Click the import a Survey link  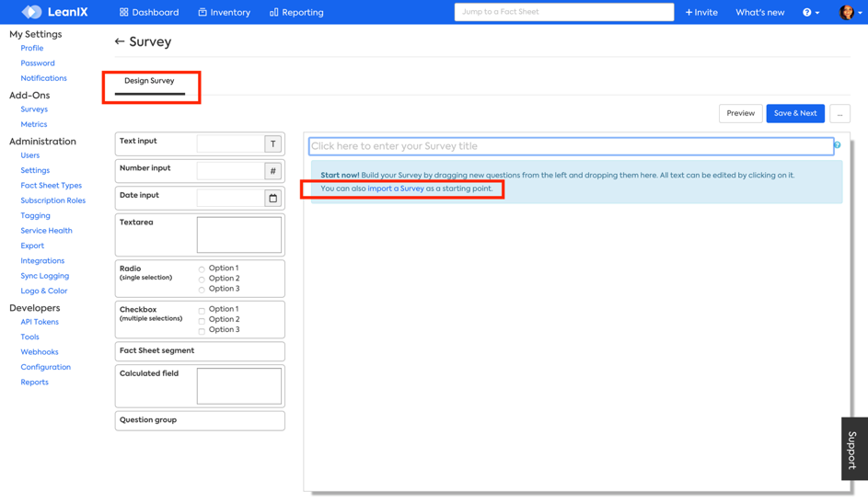(x=396, y=189)
